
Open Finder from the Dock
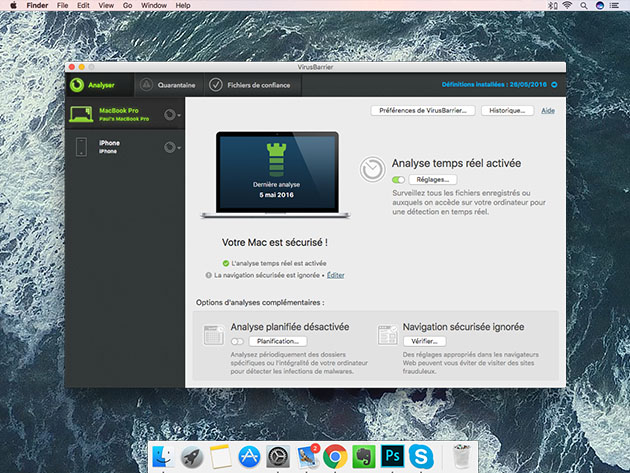[x=163, y=456]
